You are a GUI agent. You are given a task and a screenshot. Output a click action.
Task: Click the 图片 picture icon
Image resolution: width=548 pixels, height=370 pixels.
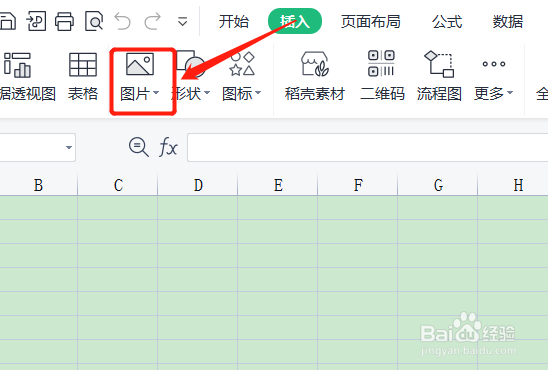click(140, 64)
